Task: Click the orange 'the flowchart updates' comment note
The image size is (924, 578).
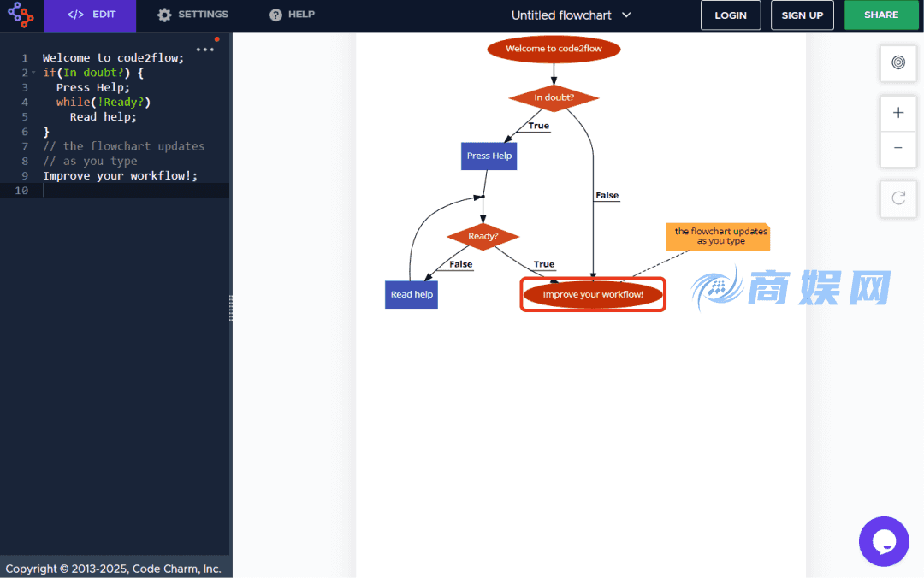Action: click(719, 236)
